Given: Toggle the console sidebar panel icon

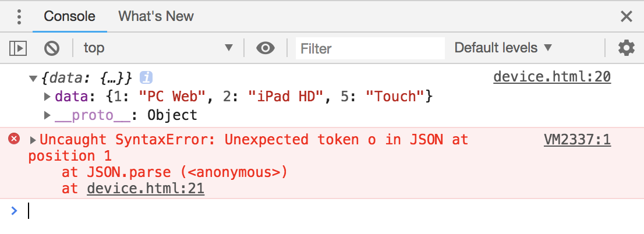Looking at the screenshot, I should click(18, 48).
